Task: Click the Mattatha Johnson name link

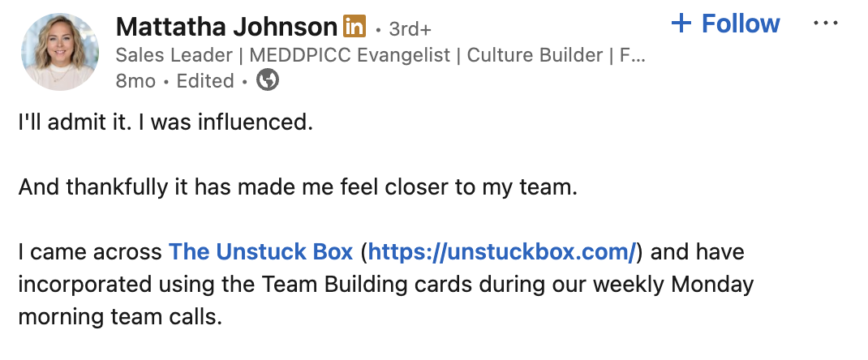Action: (226, 27)
